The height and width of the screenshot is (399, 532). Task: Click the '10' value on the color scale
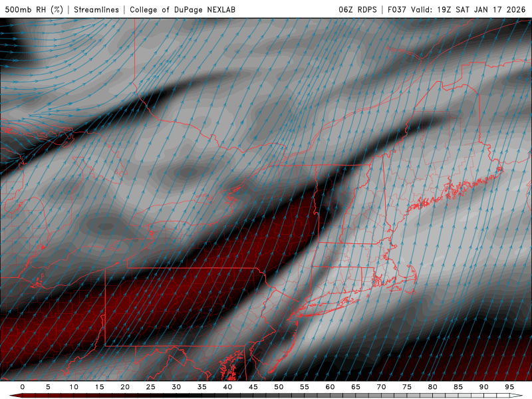[x=74, y=387]
